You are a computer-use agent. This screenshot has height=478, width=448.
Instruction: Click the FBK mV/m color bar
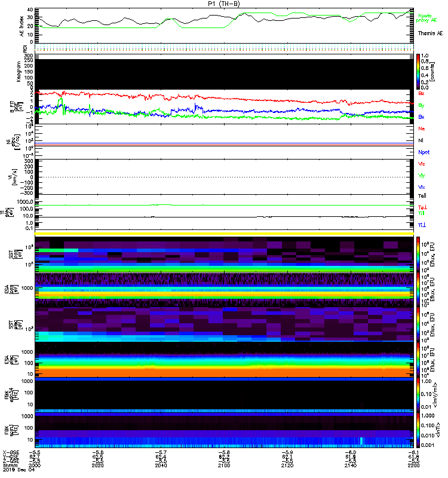point(418,394)
